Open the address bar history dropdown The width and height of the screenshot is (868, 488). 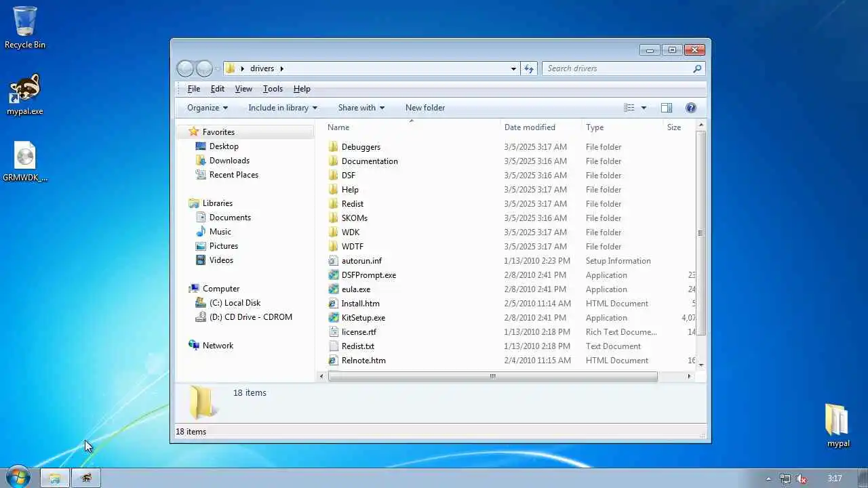click(x=513, y=68)
